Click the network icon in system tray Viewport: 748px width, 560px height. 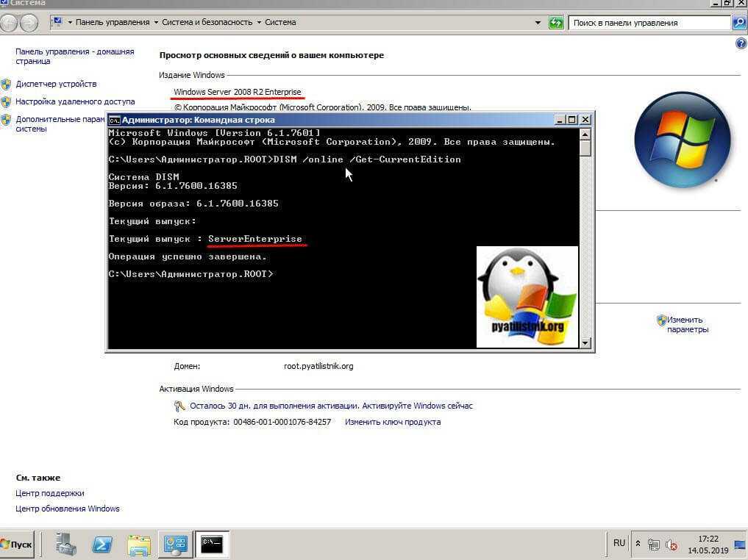pyautogui.click(x=653, y=545)
